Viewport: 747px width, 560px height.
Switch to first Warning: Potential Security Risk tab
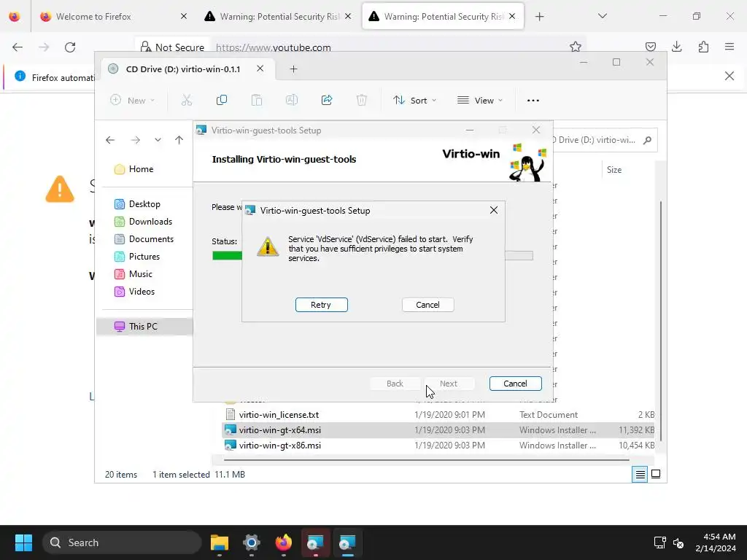[279, 17]
